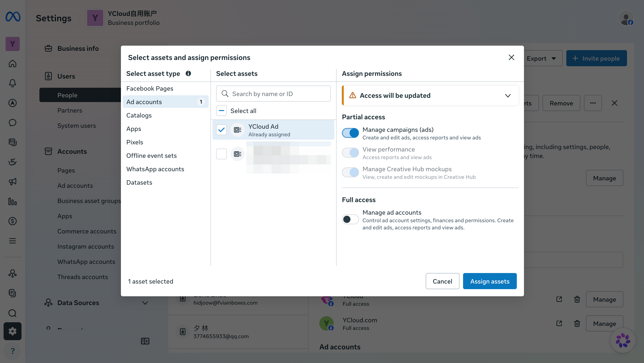Screen dimensions: 644x363
Task: Expand the Data Sources section chevron
Action: coord(145,303)
